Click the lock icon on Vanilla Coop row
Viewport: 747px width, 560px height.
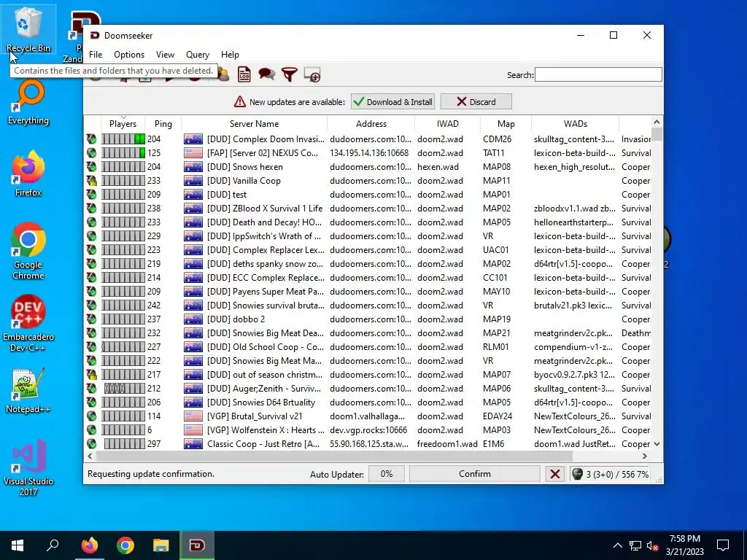(x=91, y=181)
